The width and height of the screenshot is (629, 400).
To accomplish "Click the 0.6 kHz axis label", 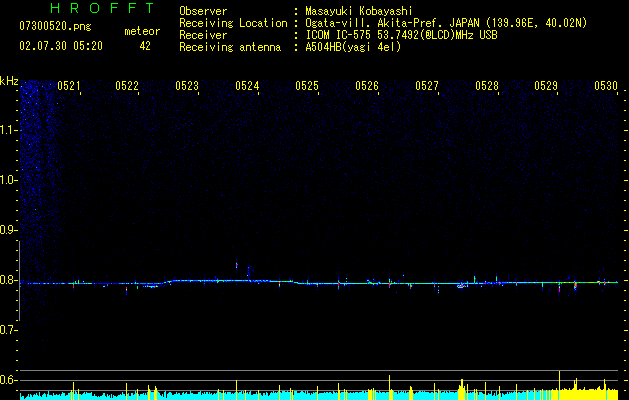I will (x=9, y=380).
